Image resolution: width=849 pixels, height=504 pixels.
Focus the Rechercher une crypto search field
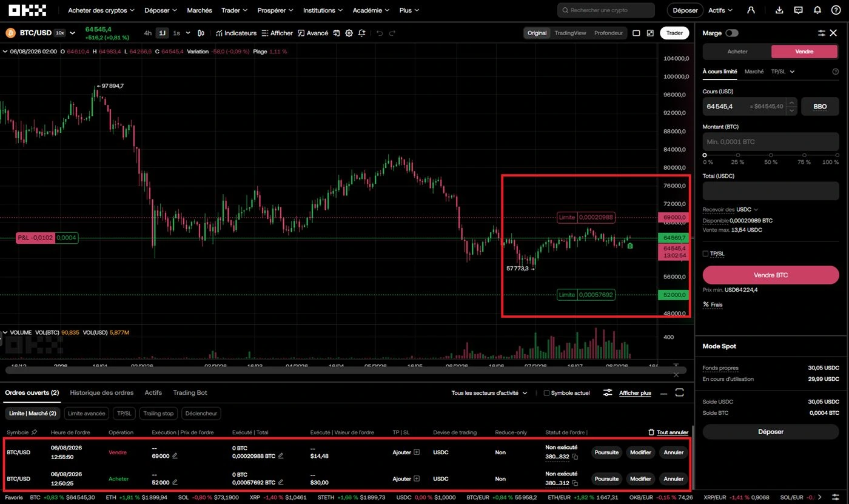pyautogui.click(x=606, y=10)
